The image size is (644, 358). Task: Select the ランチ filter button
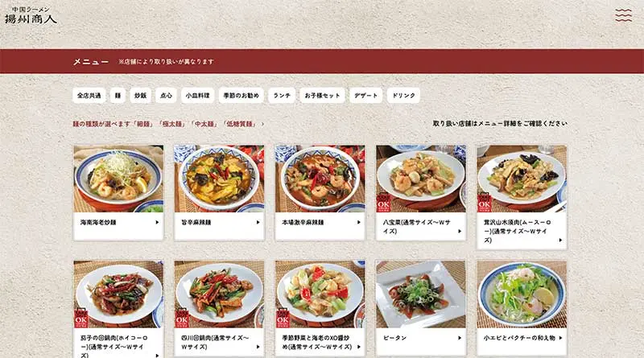(282, 95)
